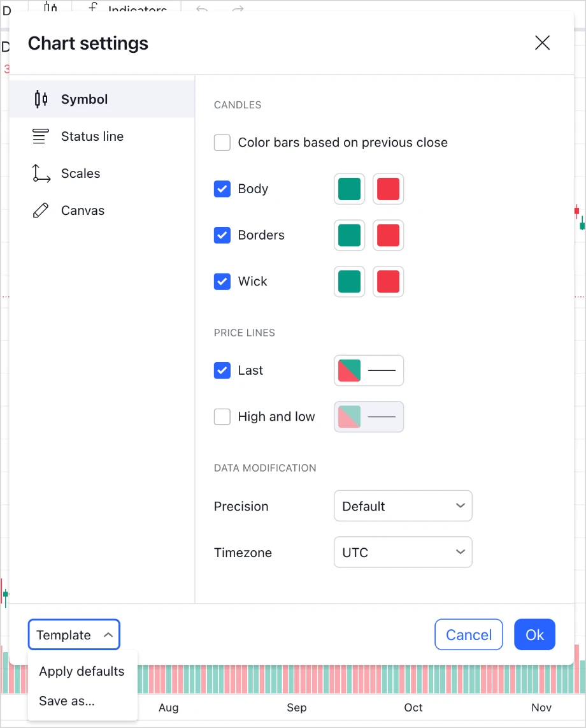Click the undo arrow icon
Image resolution: width=586 pixels, height=728 pixels.
(202, 8)
